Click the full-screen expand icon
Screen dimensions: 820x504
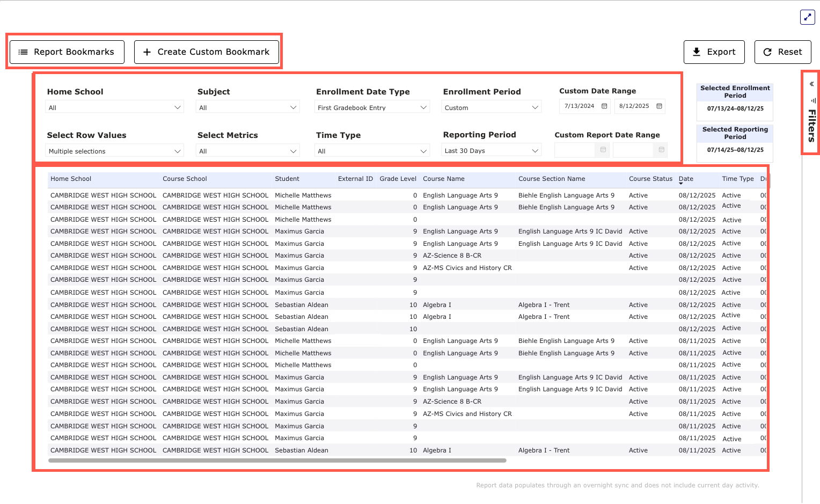click(x=807, y=17)
